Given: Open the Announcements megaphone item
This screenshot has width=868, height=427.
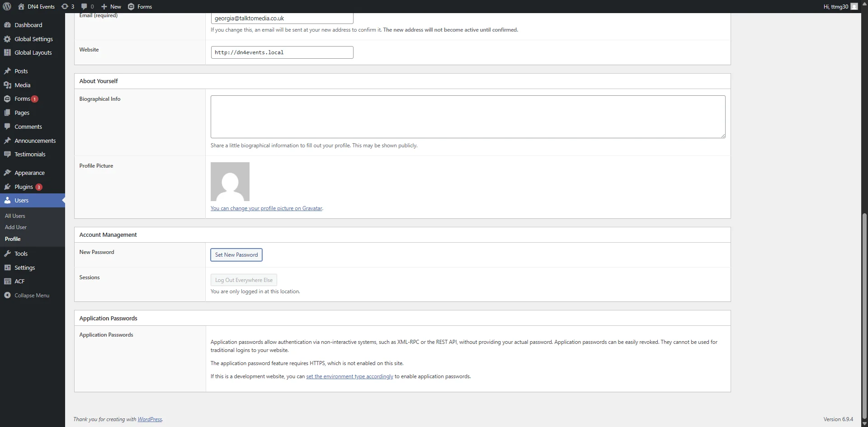Looking at the screenshot, I should click(x=34, y=141).
